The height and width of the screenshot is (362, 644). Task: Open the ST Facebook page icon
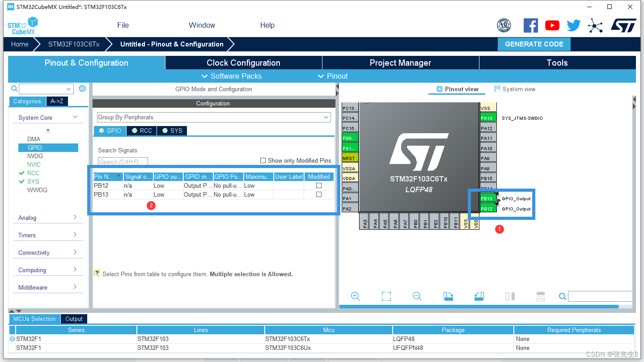(x=531, y=25)
